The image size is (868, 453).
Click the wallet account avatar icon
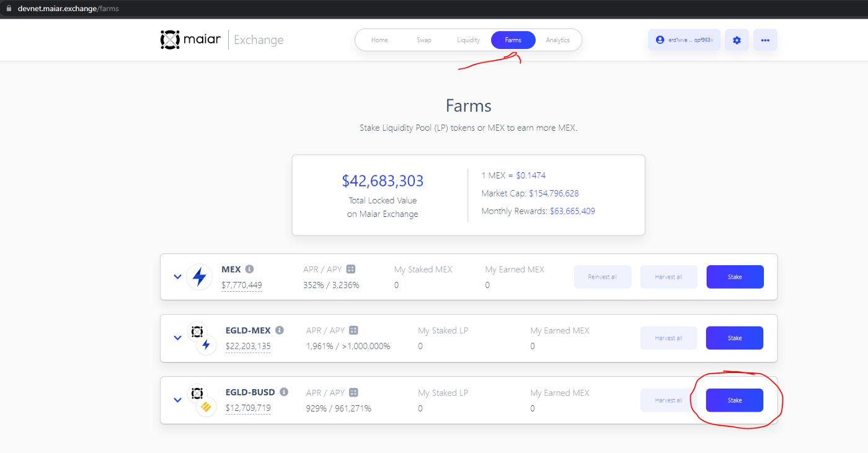coord(660,40)
